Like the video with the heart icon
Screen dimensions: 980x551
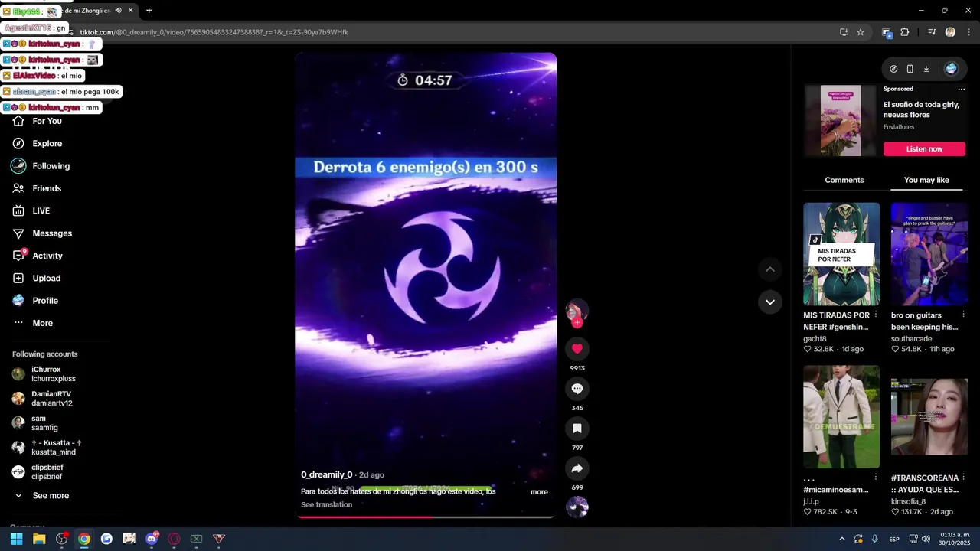[x=577, y=348]
